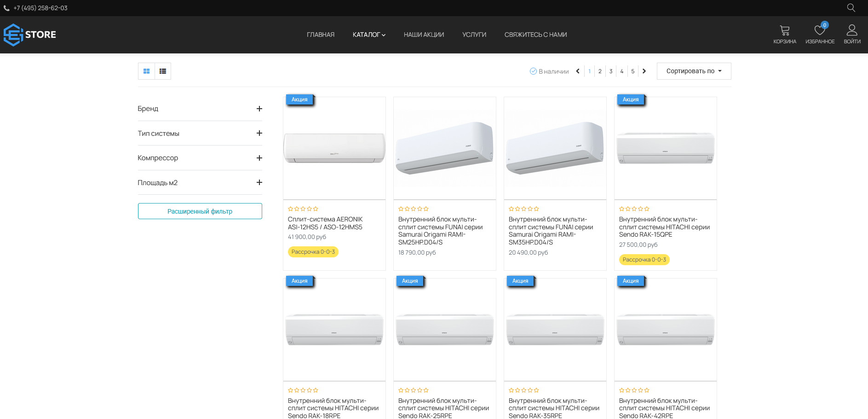Open HITACHI Sendo RAK-18RPE product title
Viewport: 868px width, 419px height.
click(333, 408)
